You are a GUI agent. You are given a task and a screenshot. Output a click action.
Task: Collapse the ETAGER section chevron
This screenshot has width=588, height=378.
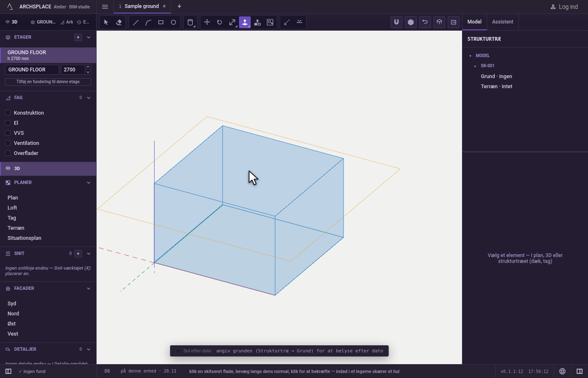pos(89,37)
